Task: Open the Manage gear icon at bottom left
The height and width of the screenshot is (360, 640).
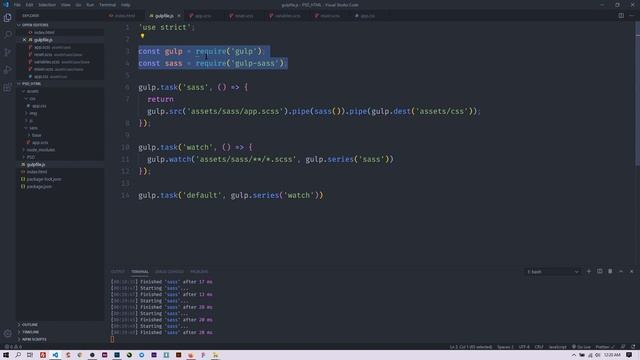Action: (x=7, y=333)
